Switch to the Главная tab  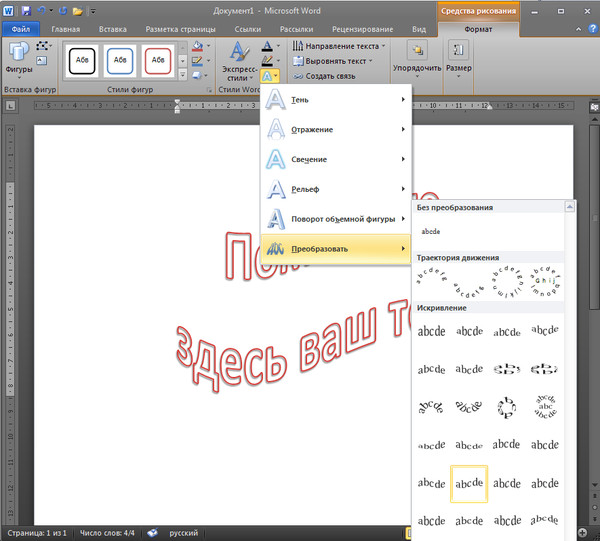66,29
